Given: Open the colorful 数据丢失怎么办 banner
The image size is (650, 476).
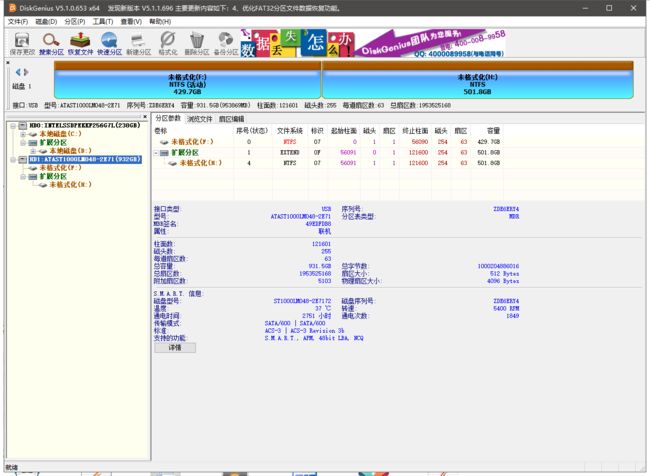Looking at the screenshot, I should pos(298,43).
